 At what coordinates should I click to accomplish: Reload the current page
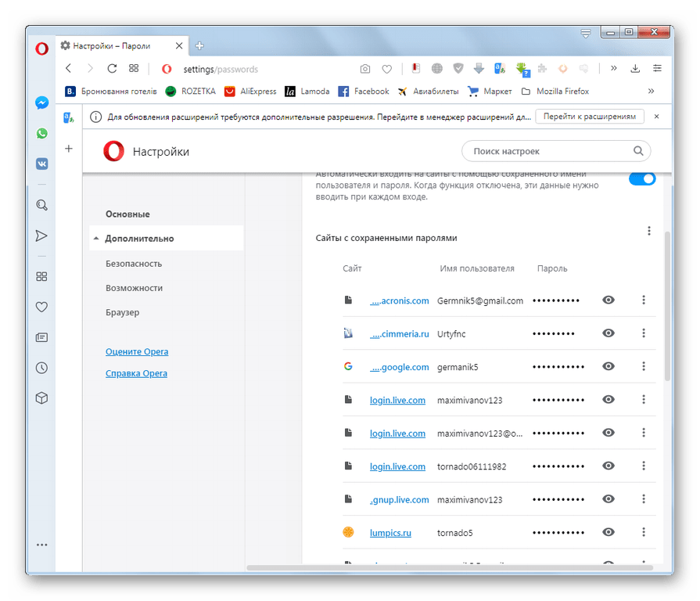tap(112, 69)
